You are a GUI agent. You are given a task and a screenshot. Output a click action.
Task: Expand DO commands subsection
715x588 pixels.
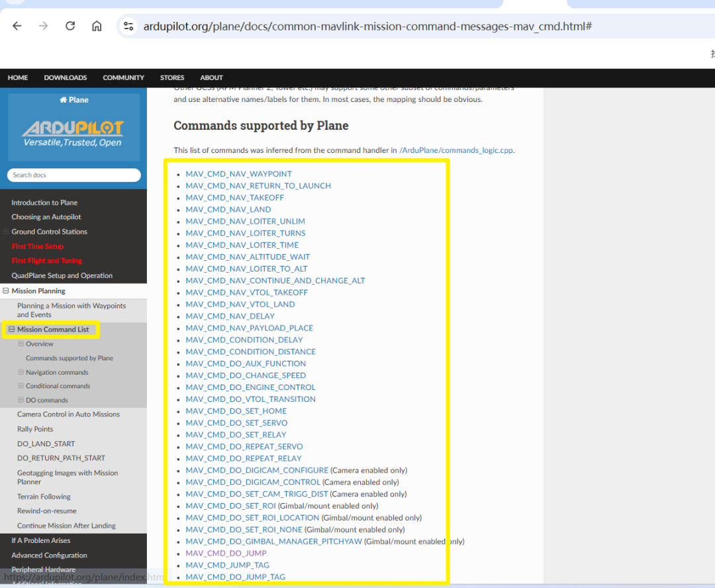[x=21, y=400]
